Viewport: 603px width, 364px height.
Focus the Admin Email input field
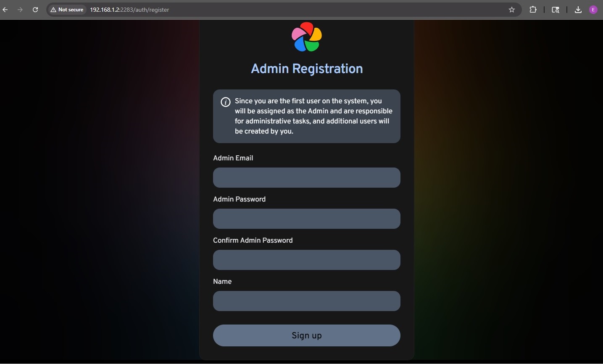click(x=307, y=178)
